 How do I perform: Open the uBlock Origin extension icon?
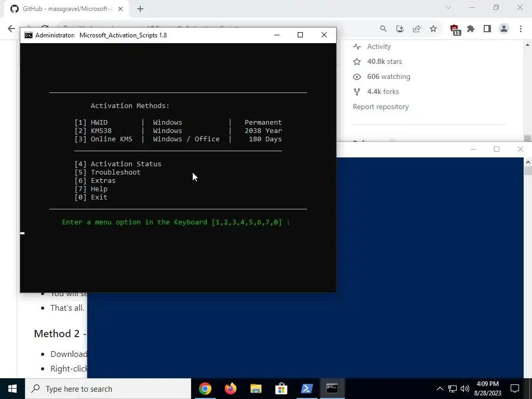pyautogui.click(x=455, y=30)
